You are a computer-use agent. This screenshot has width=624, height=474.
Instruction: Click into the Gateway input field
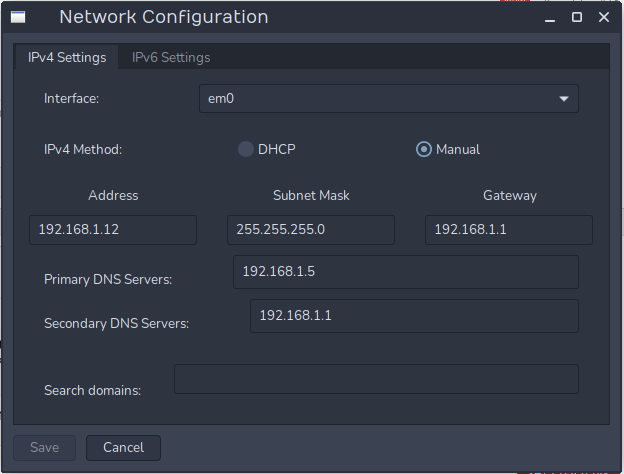tap(509, 229)
